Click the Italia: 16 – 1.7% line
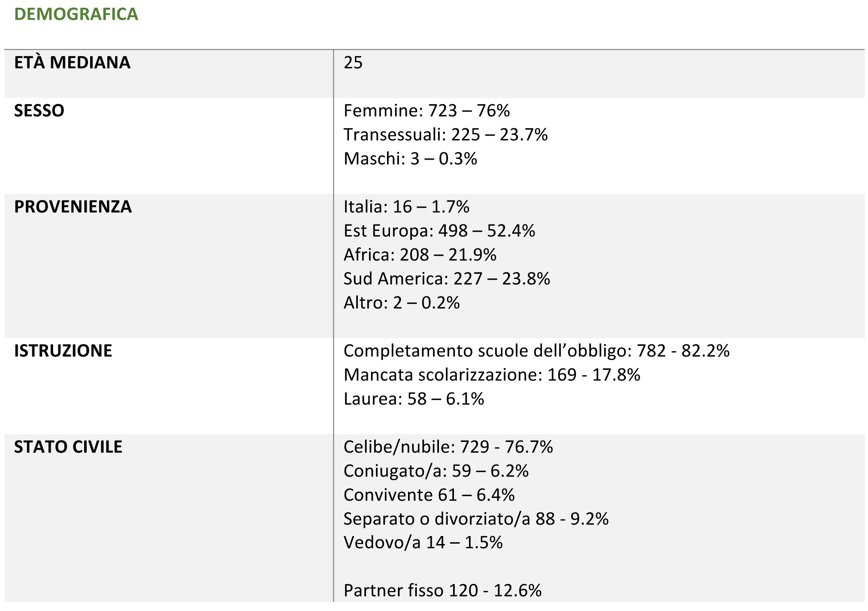 coord(406,207)
